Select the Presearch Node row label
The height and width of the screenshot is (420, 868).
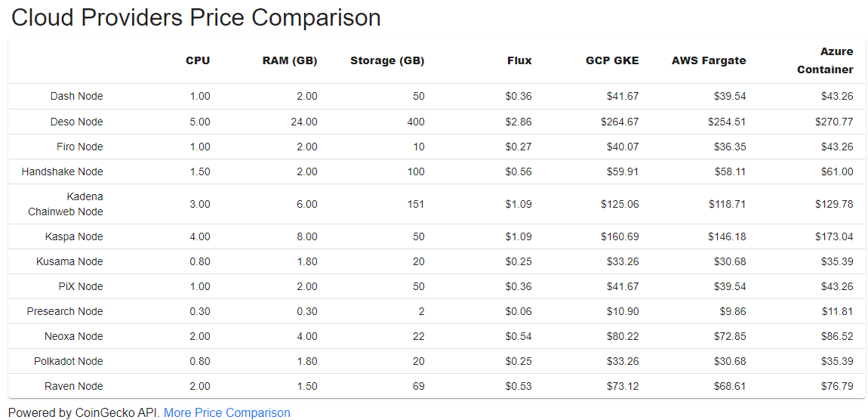tap(65, 311)
